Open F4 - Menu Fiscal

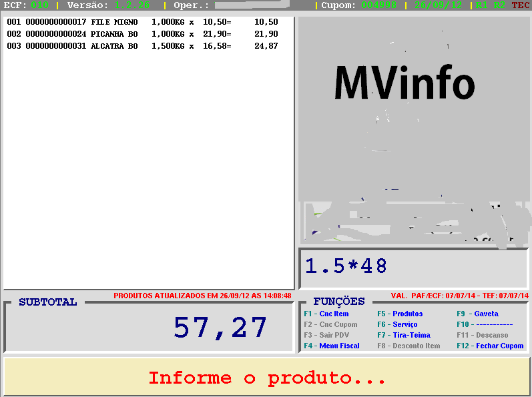pyautogui.click(x=332, y=346)
